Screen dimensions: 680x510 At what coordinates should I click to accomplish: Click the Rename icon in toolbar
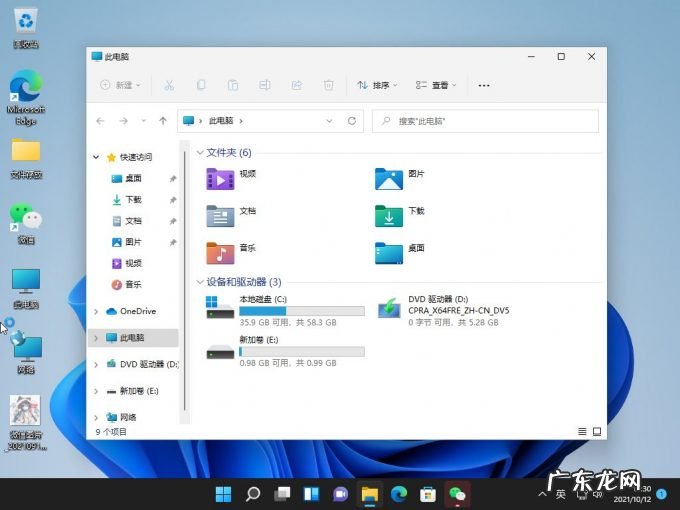tap(265, 85)
